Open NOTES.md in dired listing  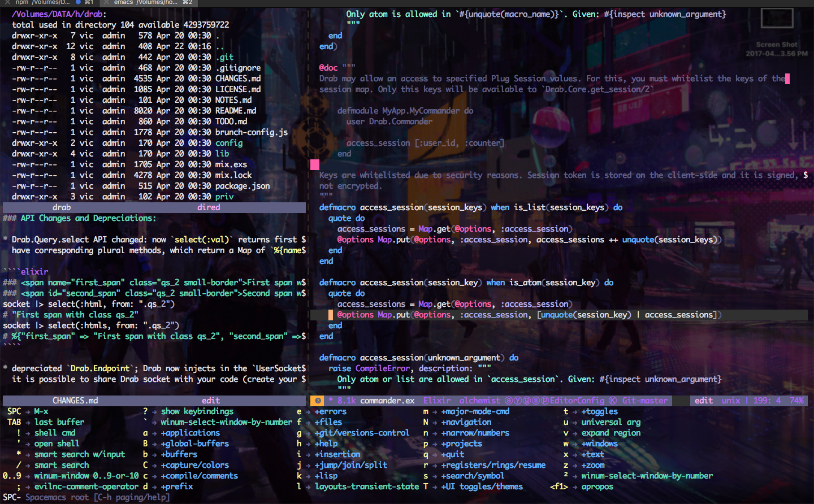coord(233,100)
